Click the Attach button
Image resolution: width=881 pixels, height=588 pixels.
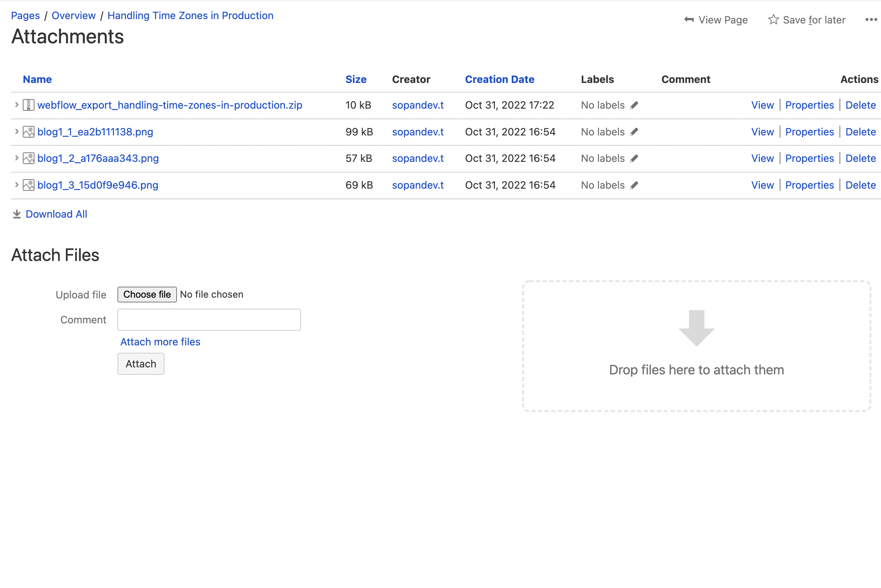141,364
